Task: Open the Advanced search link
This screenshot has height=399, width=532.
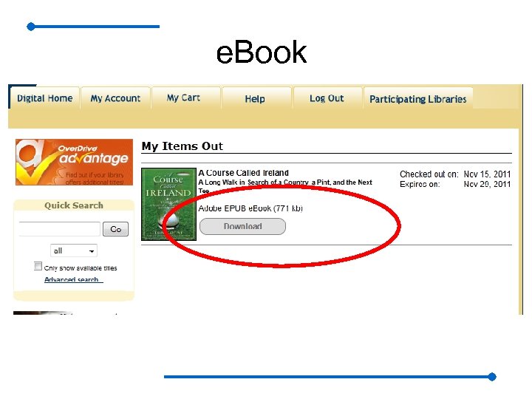Action: pyautogui.click(x=73, y=279)
